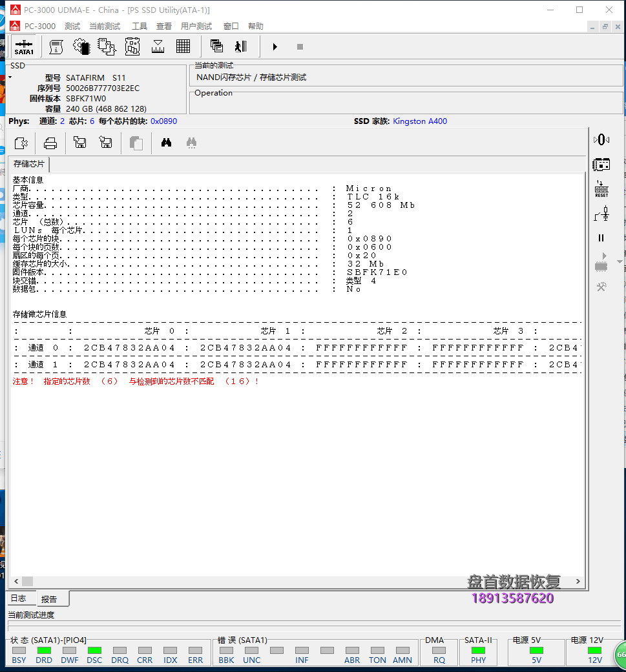Click firmware version SBFK71W0 value
Screen dimensions: 626x672
click(86, 99)
